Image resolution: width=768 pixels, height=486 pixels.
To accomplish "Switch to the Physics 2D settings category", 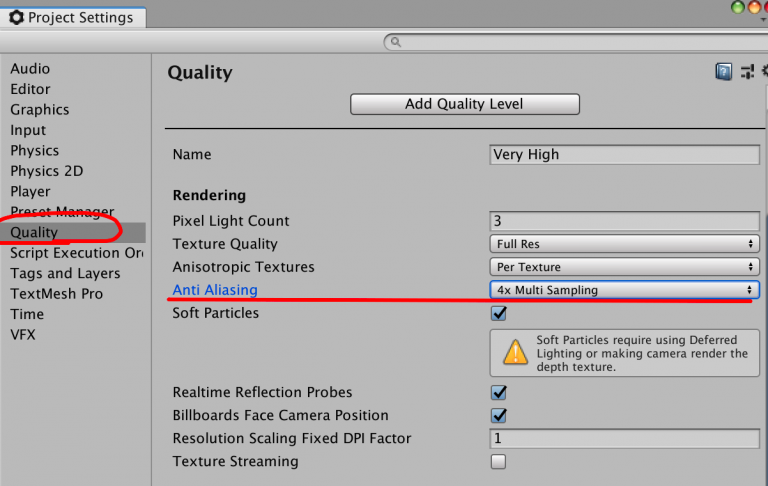I will (47, 171).
